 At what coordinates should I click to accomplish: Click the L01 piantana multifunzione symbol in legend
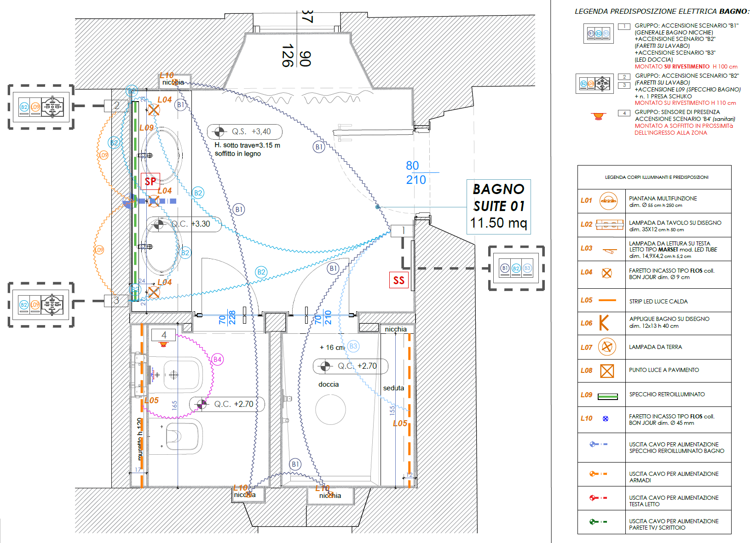click(x=608, y=201)
